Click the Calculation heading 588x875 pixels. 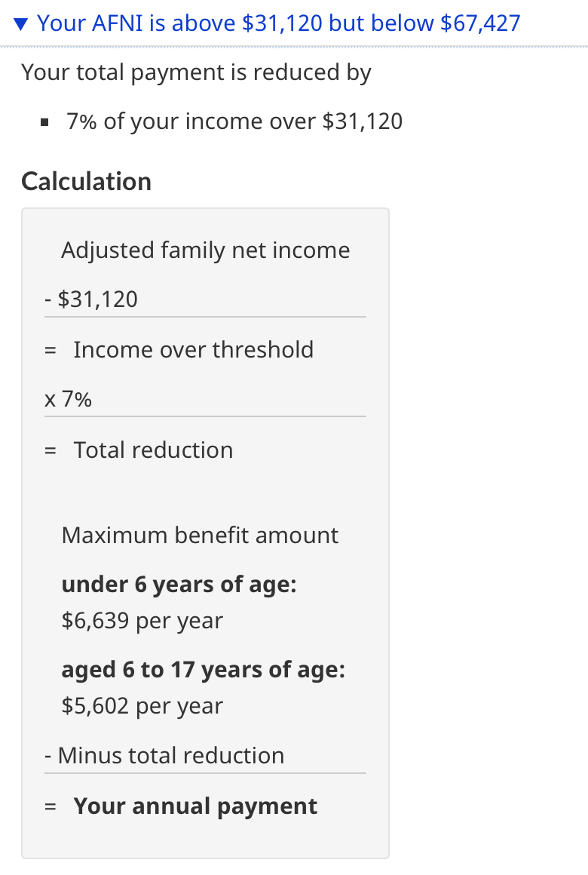pyautogui.click(x=87, y=181)
